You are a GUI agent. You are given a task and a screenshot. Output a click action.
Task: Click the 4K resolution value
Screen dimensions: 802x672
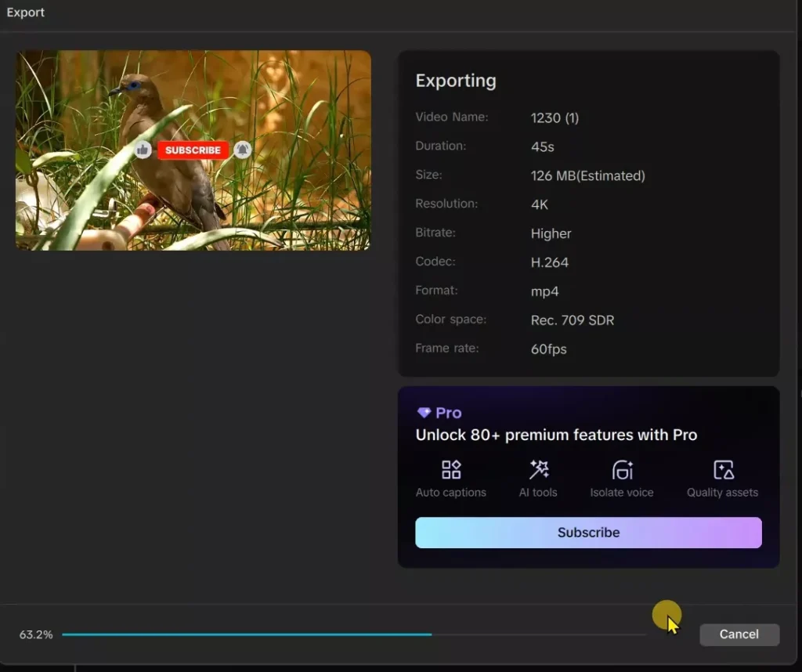(540, 204)
